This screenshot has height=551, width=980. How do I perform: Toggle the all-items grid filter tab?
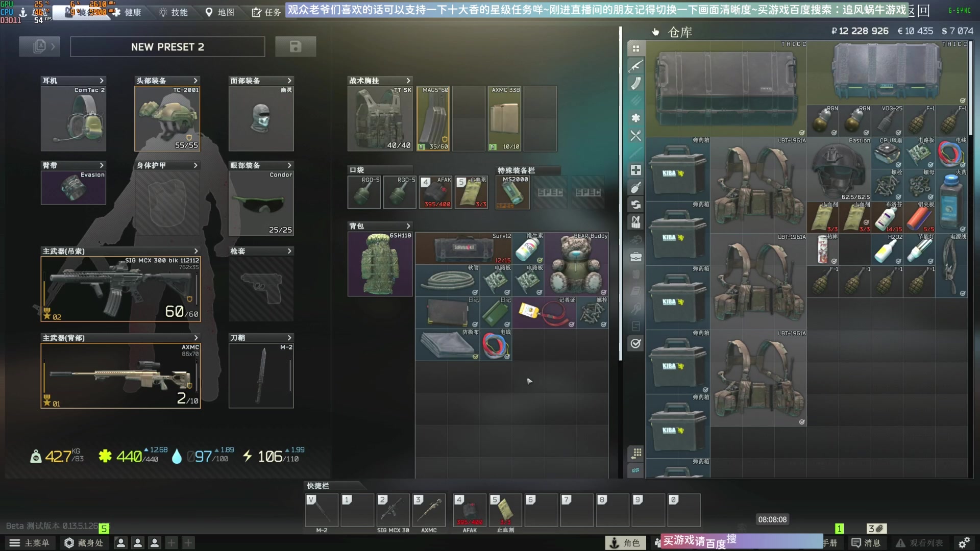[635, 48]
